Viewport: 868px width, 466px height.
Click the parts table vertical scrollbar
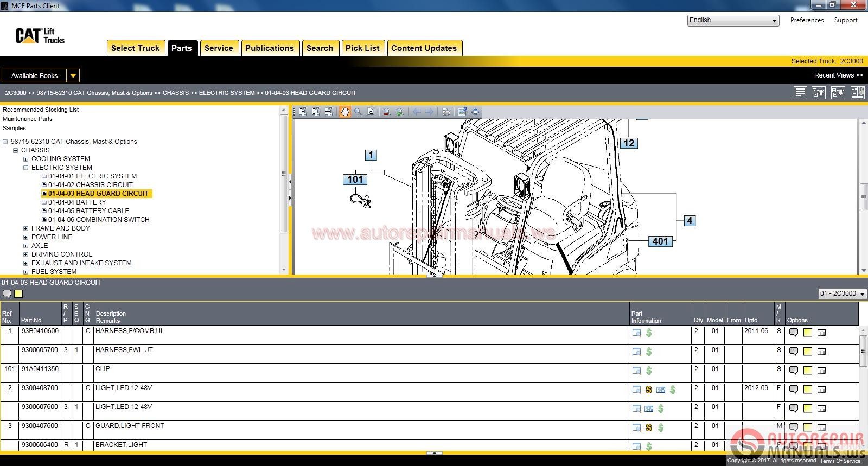pyautogui.click(x=863, y=387)
